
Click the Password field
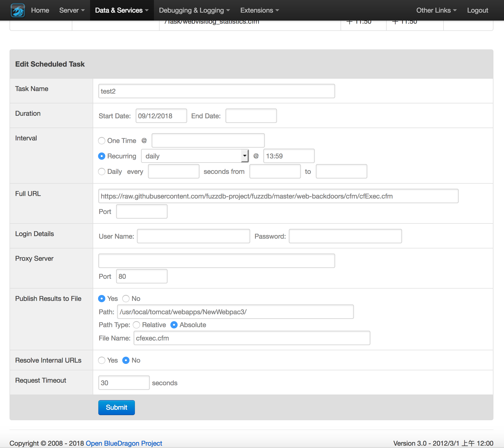[345, 236]
